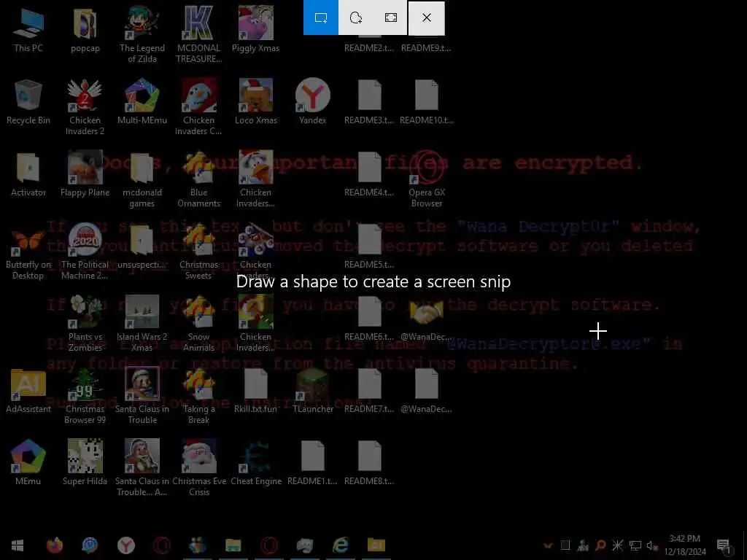Select the Activator folder icon

28,174
